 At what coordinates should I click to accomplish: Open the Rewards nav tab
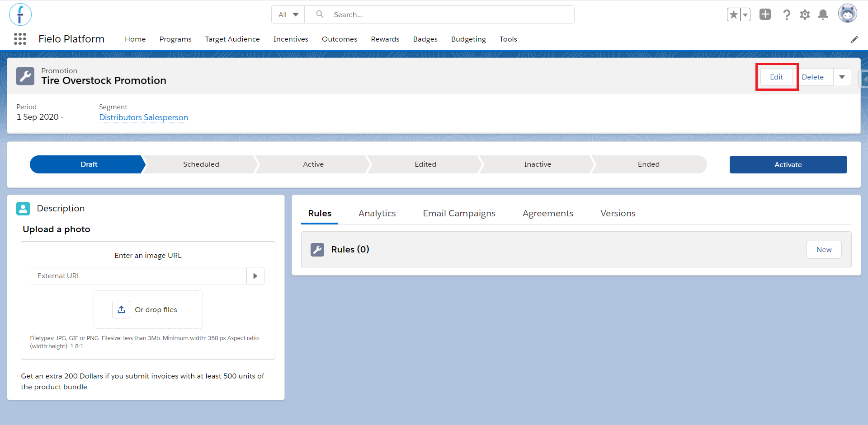[385, 39]
